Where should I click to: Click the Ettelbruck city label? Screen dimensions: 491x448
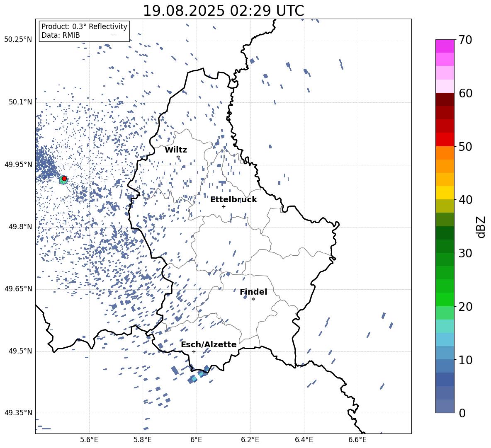pos(233,200)
